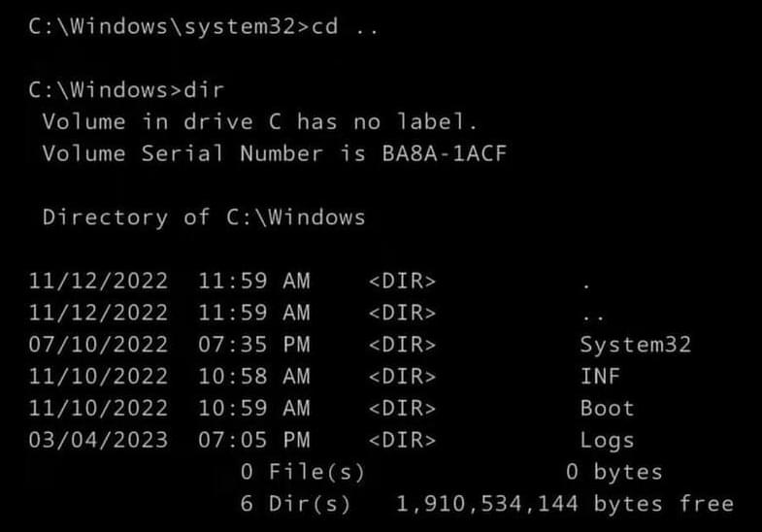Click the Boot directory name
Viewport: 762px width, 532px height.
point(607,408)
